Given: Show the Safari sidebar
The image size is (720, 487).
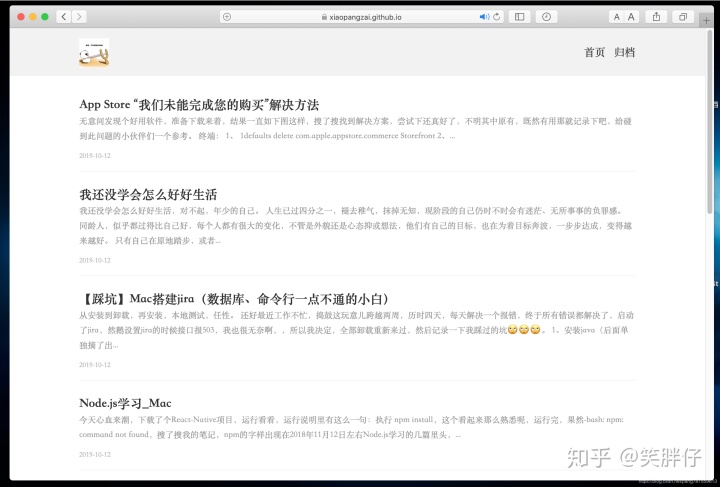Looking at the screenshot, I should [519, 17].
